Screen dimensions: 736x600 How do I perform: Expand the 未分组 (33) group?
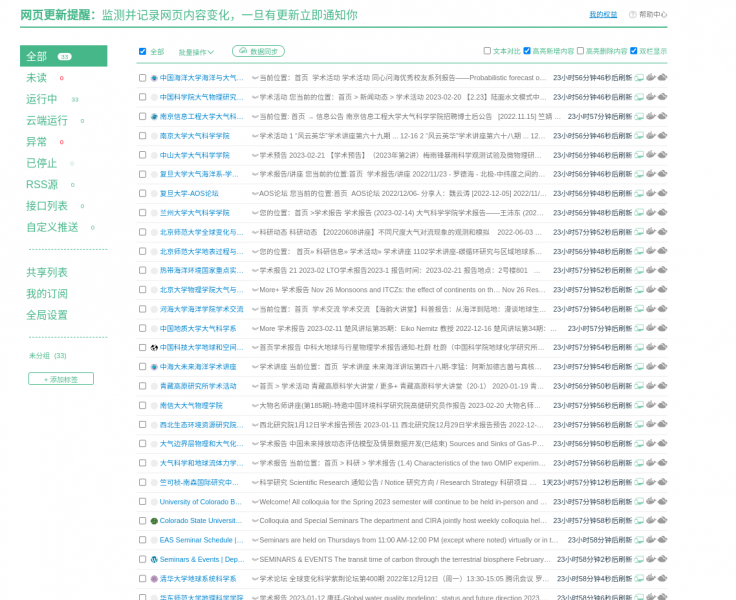[x=47, y=356]
